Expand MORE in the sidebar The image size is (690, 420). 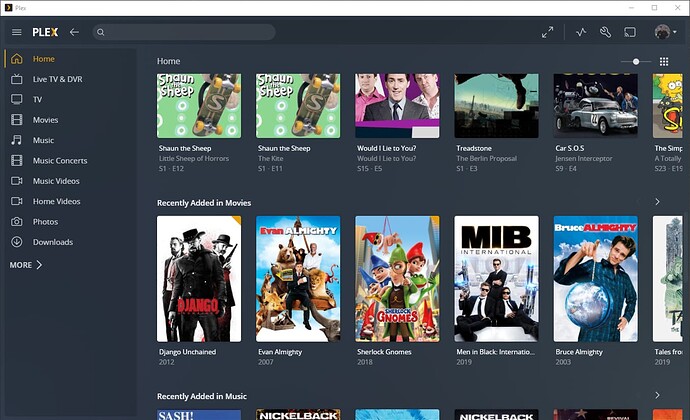pos(26,265)
